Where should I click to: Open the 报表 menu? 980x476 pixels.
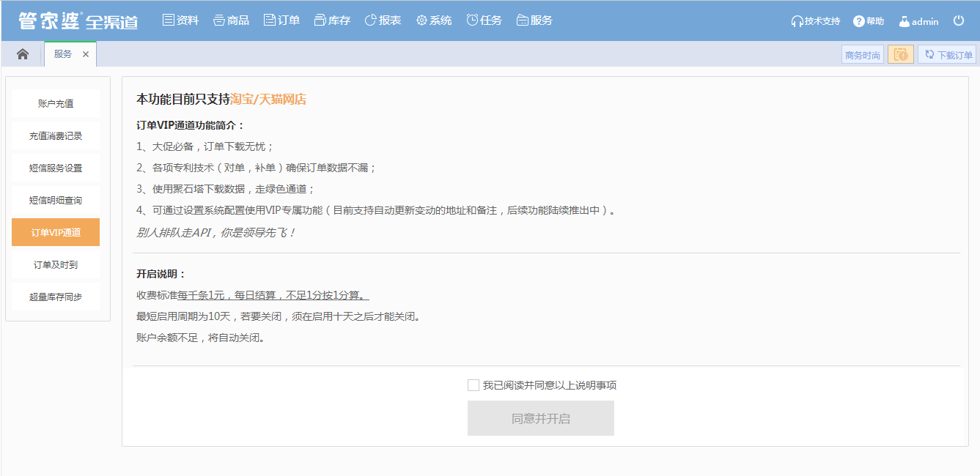point(383,21)
